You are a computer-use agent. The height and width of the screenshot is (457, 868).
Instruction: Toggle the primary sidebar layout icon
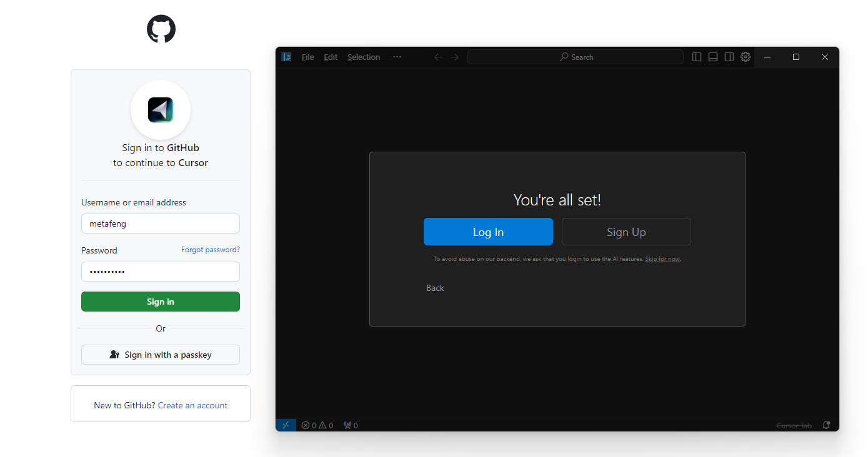pos(697,57)
